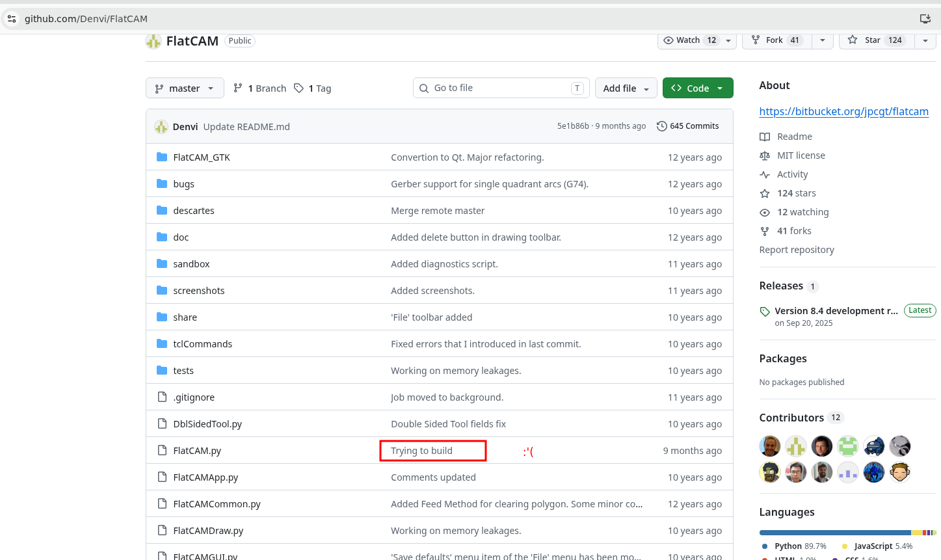941x560 pixels.
Task: Expand the Fork options dropdown arrow
Action: (x=823, y=40)
